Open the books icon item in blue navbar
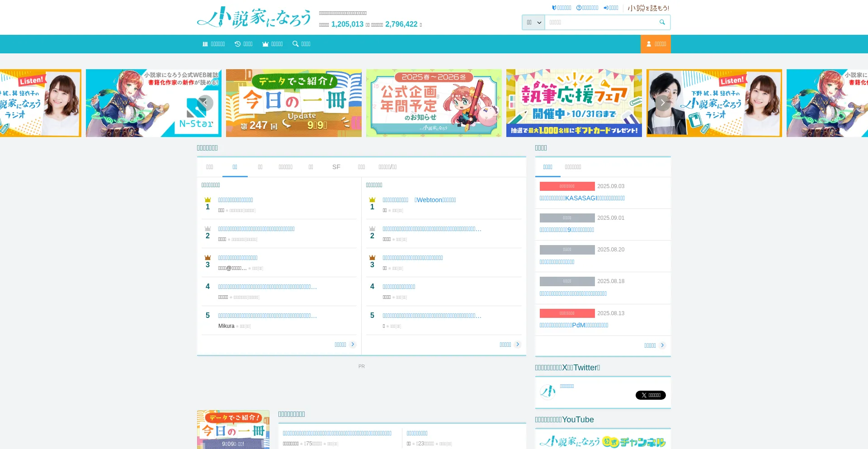 [x=213, y=44]
